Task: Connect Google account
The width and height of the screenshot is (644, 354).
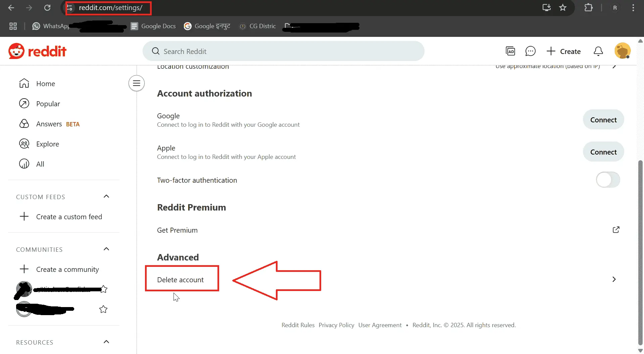Action: [603, 120]
